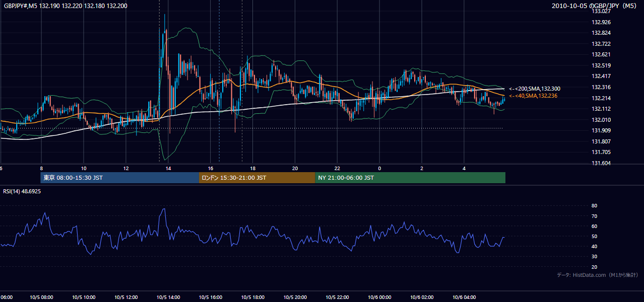Image resolution: width=644 pixels, height=302 pixels.
Task: Click the chart title 2010-10-05 のGBP/JPY (M5)
Action: point(594,6)
